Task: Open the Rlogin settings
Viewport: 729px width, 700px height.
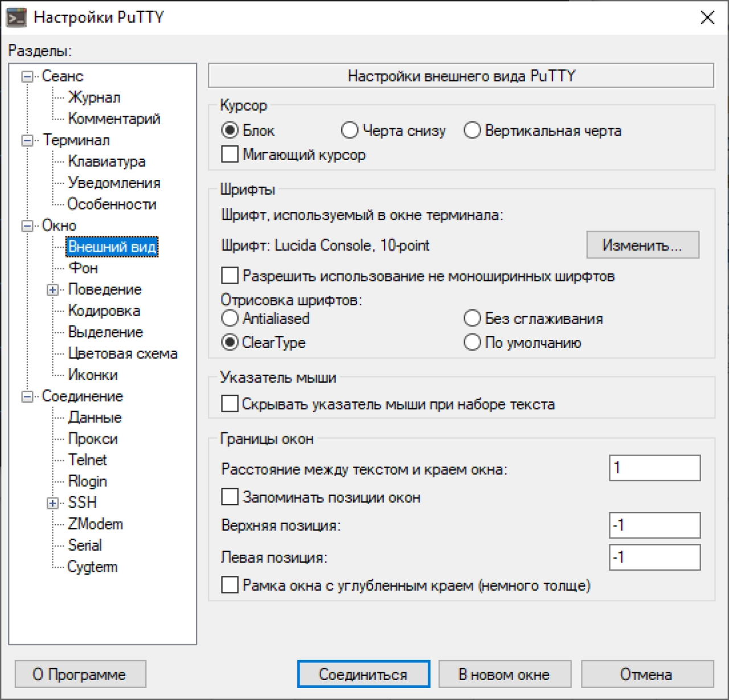Action: (88, 481)
